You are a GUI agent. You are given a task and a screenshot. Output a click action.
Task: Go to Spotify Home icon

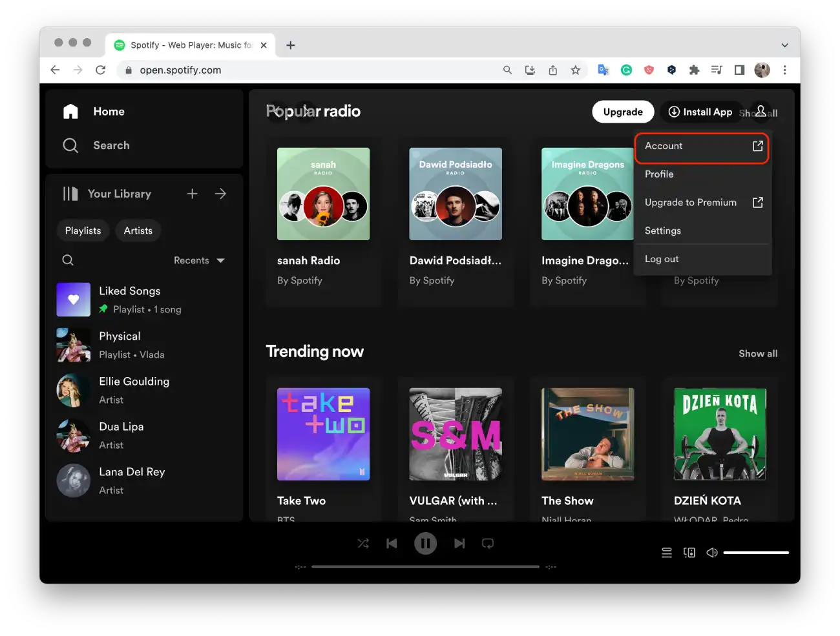click(x=70, y=112)
